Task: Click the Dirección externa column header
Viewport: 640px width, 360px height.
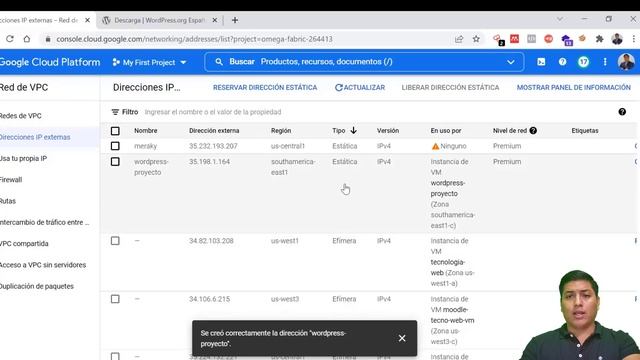Action: tap(214, 131)
